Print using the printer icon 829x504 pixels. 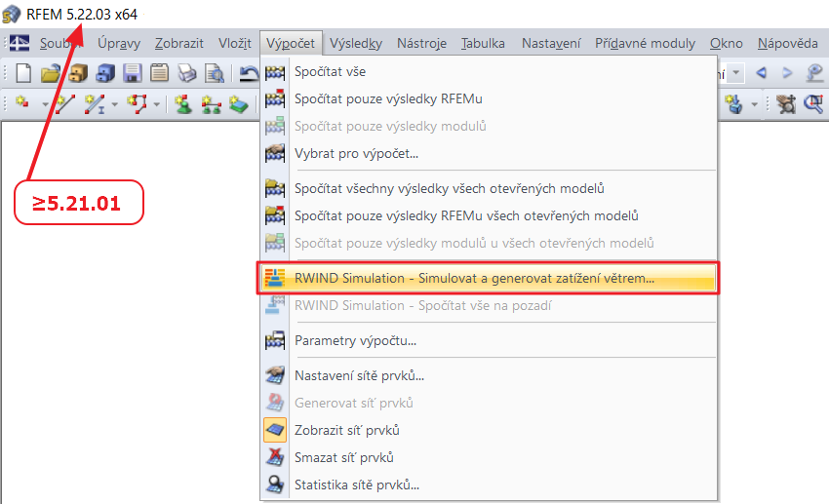pos(186,73)
